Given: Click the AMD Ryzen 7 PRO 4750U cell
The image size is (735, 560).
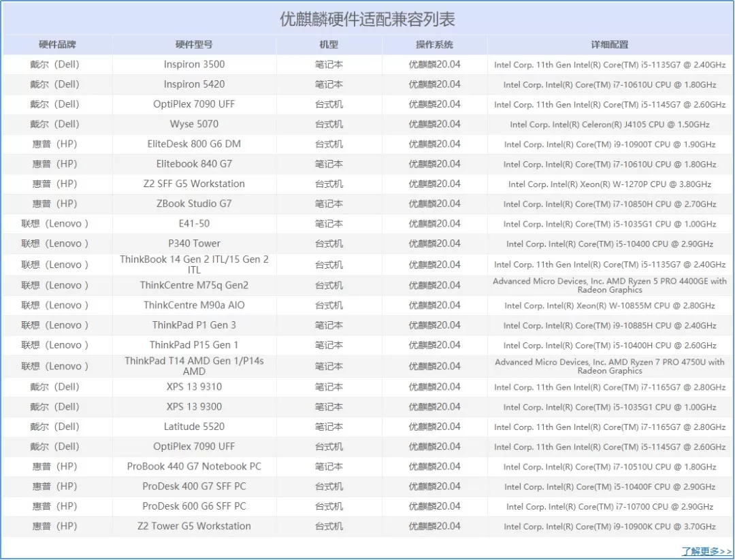Looking at the screenshot, I should click(610, 366).
